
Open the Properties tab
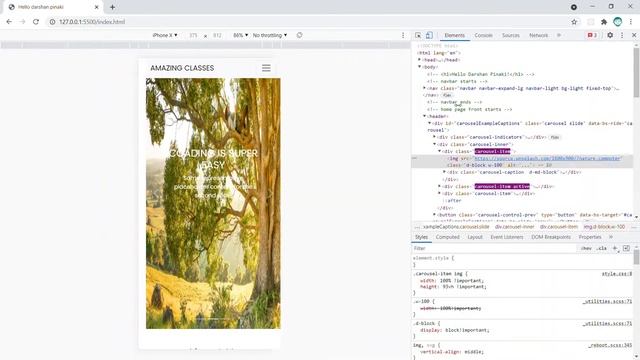click(x=590, y=237)
